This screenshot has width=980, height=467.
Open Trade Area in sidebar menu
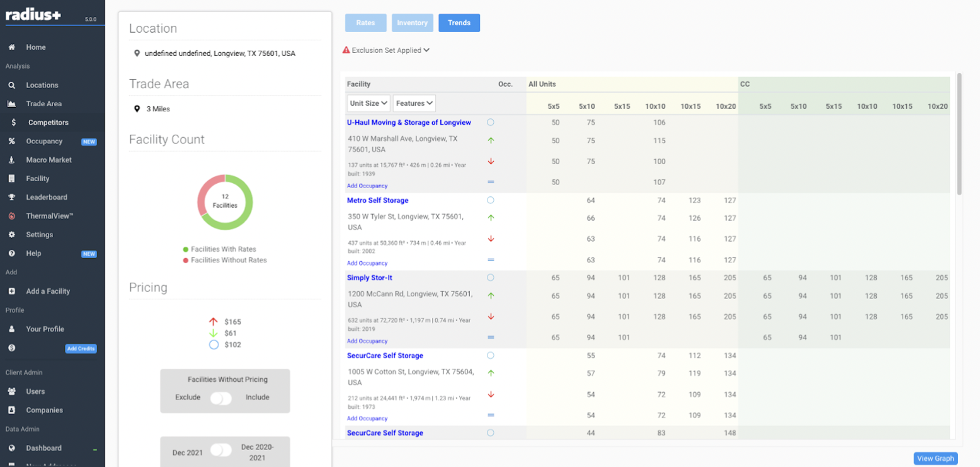pyautogui.click(x=44, y=104)
